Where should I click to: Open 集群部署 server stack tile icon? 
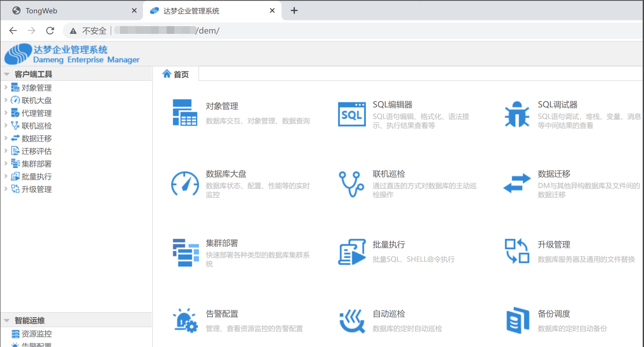pos(186,253)
